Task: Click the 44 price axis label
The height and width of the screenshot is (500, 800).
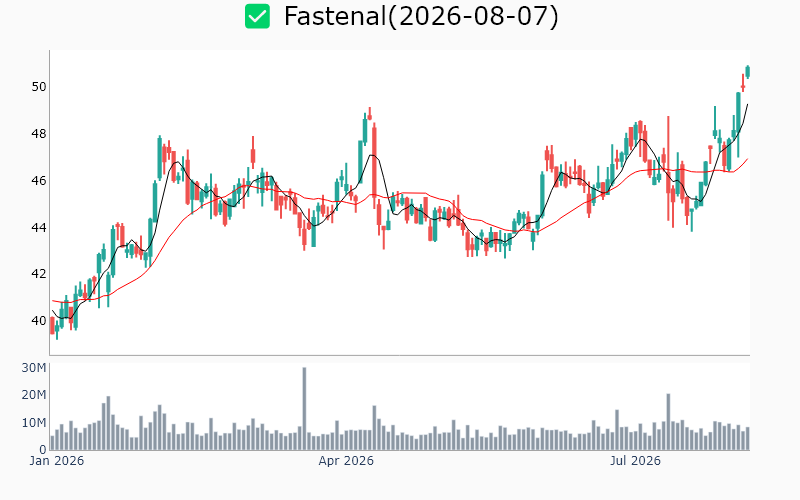Action: (x=39, y=227)
